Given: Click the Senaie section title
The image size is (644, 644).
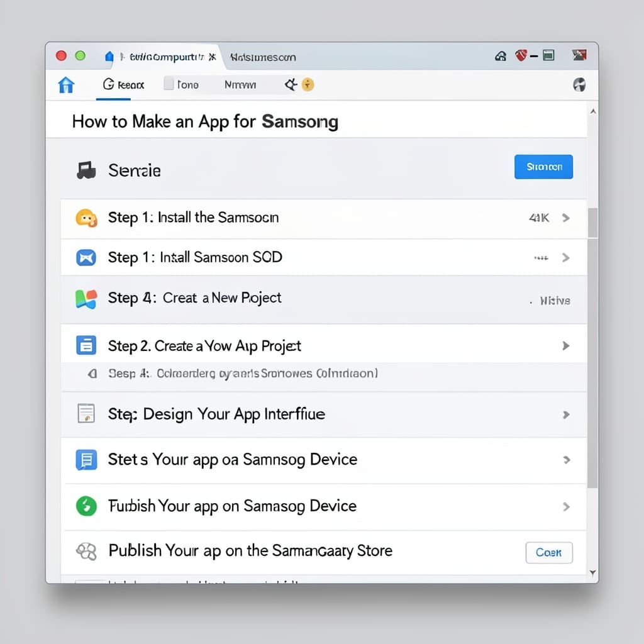Looking at the screenshot, I should [135, 170].
